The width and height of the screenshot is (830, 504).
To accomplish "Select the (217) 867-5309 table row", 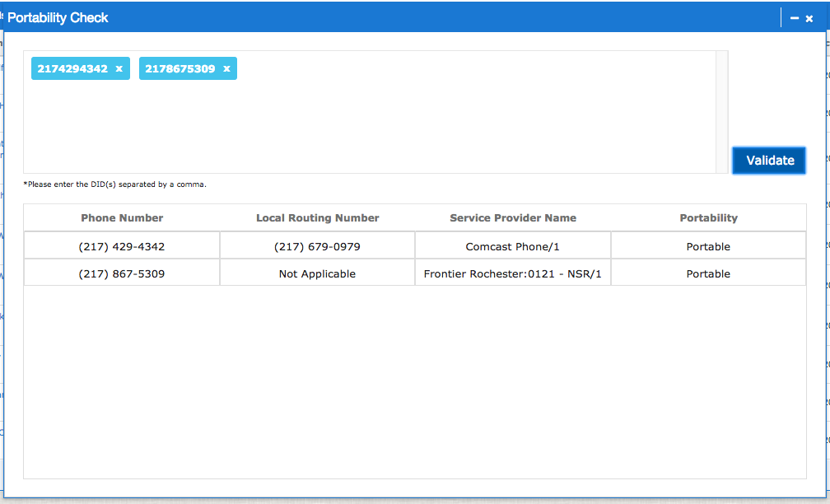I will click(x=121, y=273).
